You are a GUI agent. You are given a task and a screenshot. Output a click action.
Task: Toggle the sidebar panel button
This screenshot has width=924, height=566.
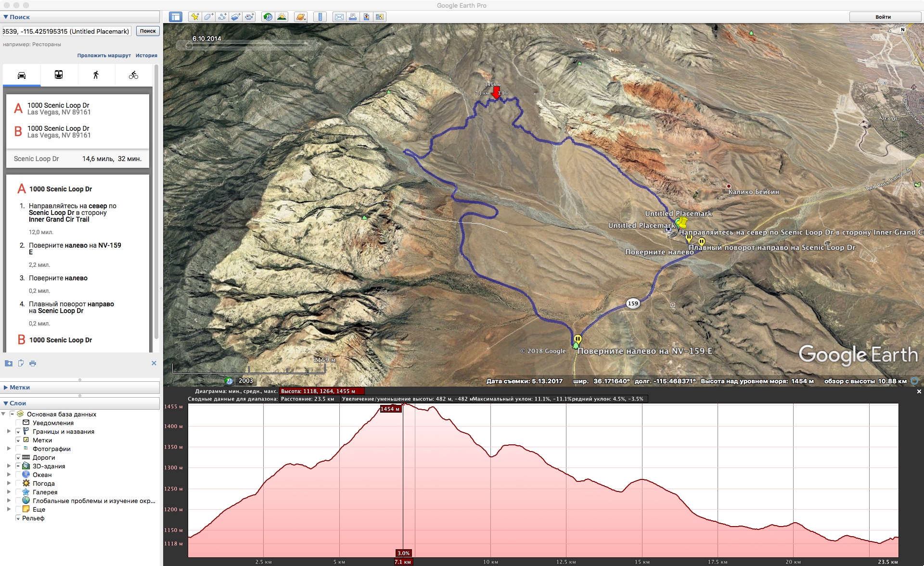click(176, 17)
